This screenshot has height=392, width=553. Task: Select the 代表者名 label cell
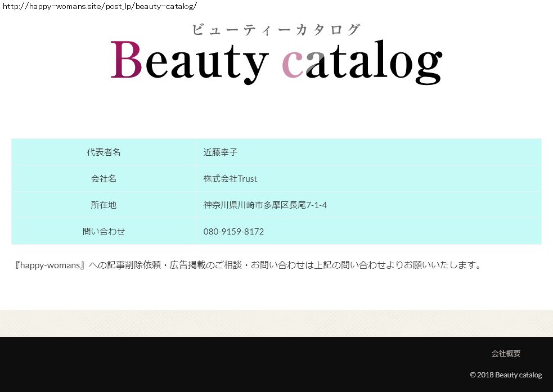point(104,152)
